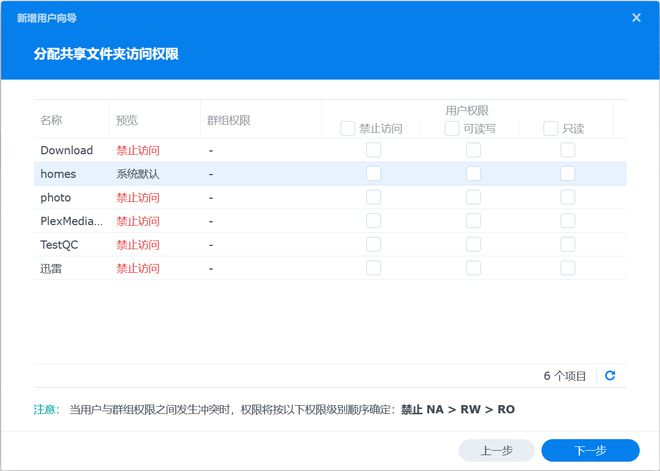Tick 只读 checkbox for PlexMedia
The image size is (660, 471).
(567, 221)
